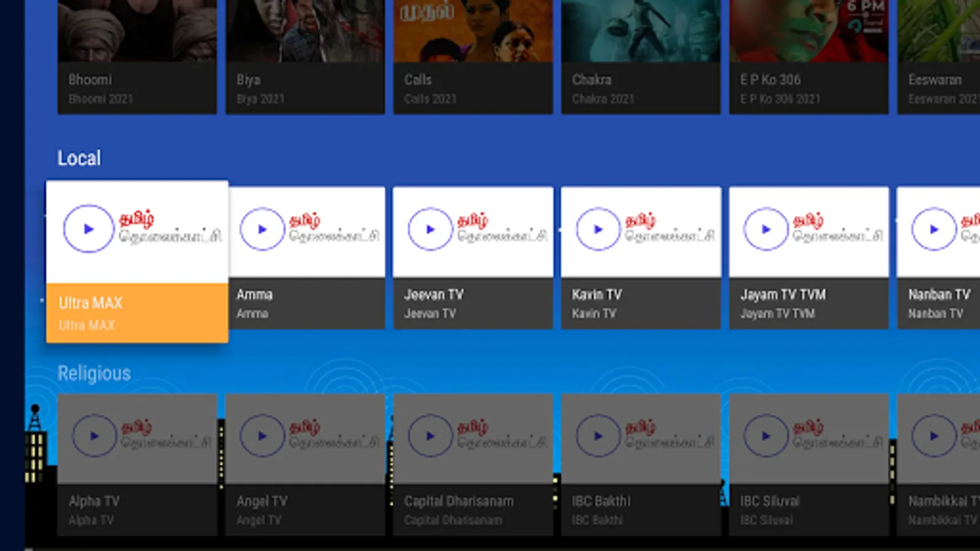Screen dimensions: 980x551
Task: Click the "Local" section heading
Action: click(79, 158)
